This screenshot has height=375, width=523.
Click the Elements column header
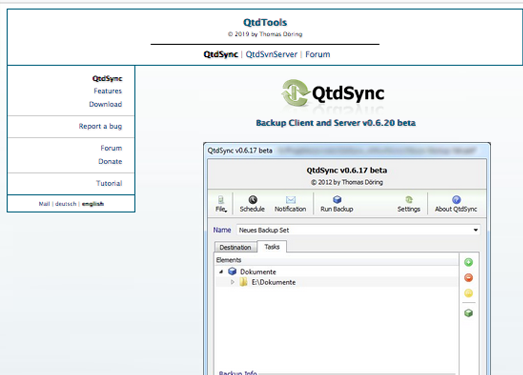pyautogui.click(x=337, y=260)
